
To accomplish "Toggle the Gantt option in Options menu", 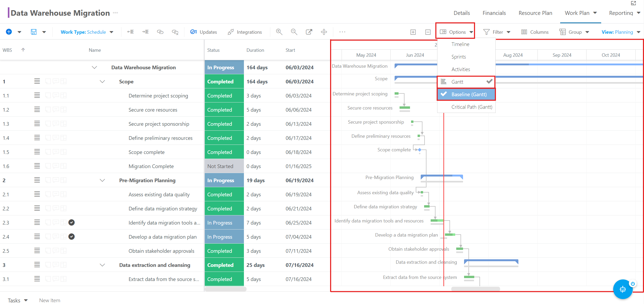I will (466, 82).
